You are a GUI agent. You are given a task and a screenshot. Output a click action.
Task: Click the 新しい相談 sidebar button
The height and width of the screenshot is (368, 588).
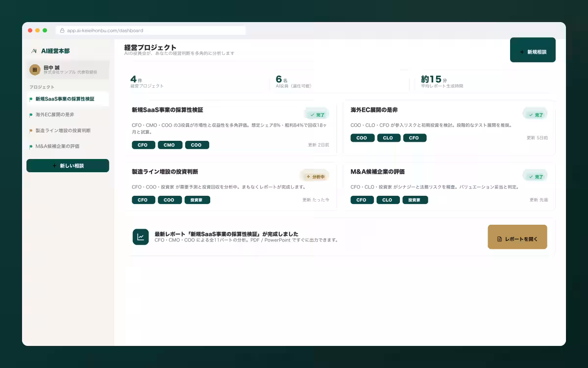click(68, 166)
